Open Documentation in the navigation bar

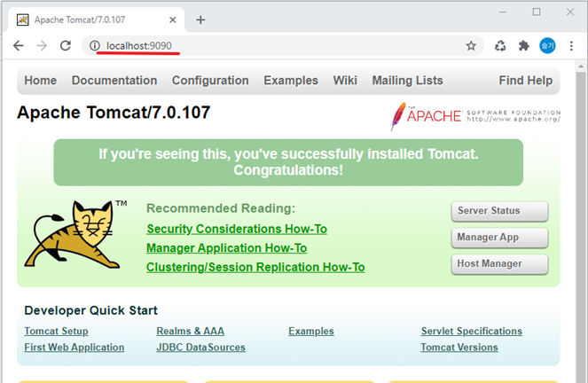point(114,80)
